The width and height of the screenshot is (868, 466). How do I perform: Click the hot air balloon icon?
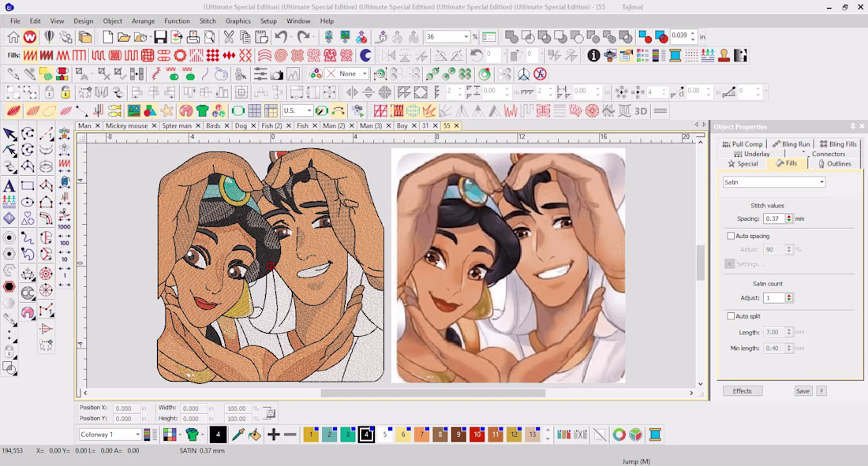[49, 37]
